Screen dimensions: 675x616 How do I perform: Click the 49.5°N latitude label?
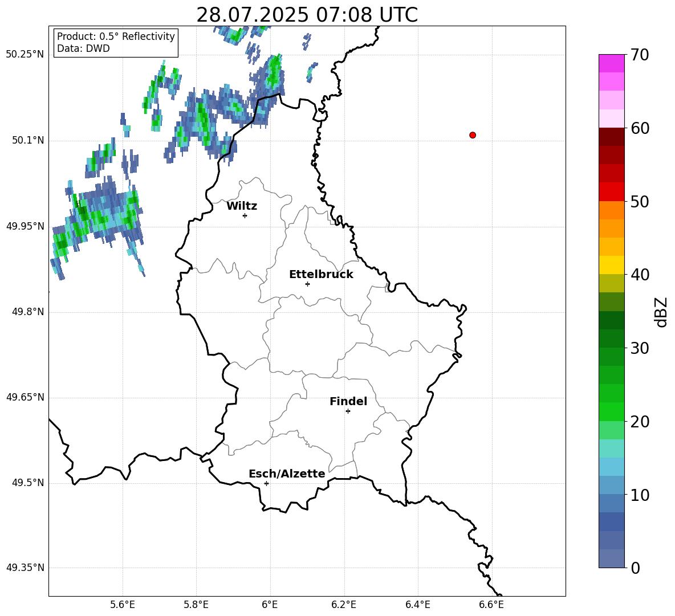(x=28, y=483)
